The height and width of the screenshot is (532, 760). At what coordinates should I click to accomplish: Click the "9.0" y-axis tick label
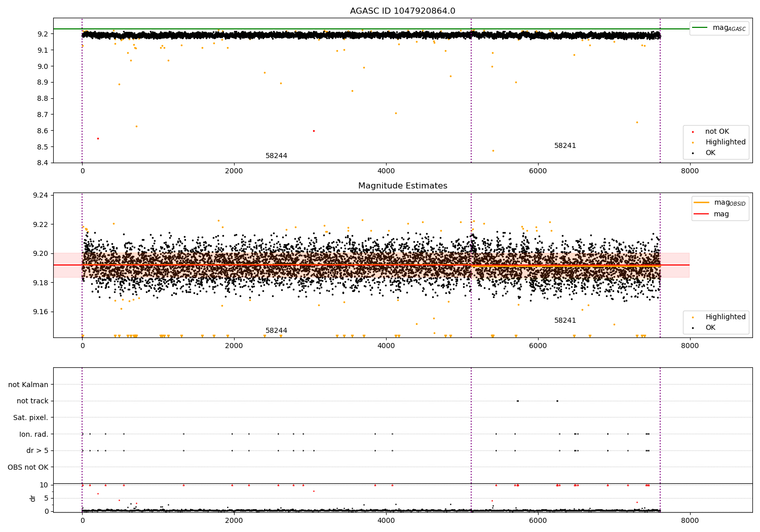tap(43, 66)
